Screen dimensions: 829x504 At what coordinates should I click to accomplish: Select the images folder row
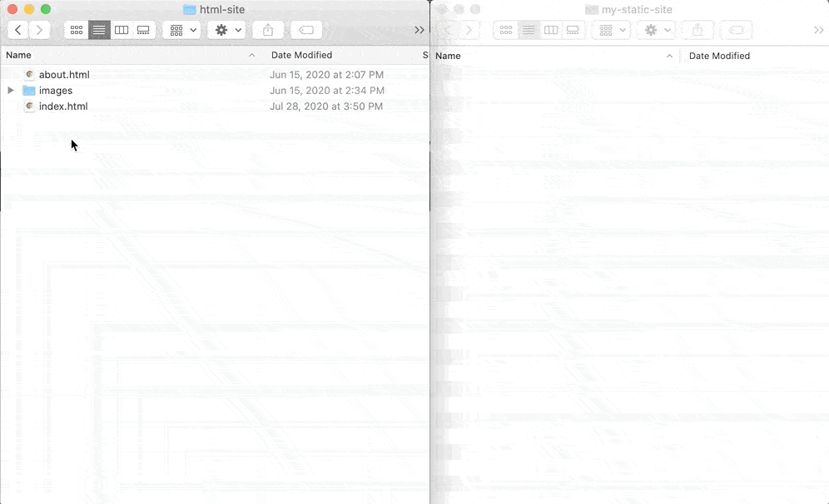click(x=56, y=91)
